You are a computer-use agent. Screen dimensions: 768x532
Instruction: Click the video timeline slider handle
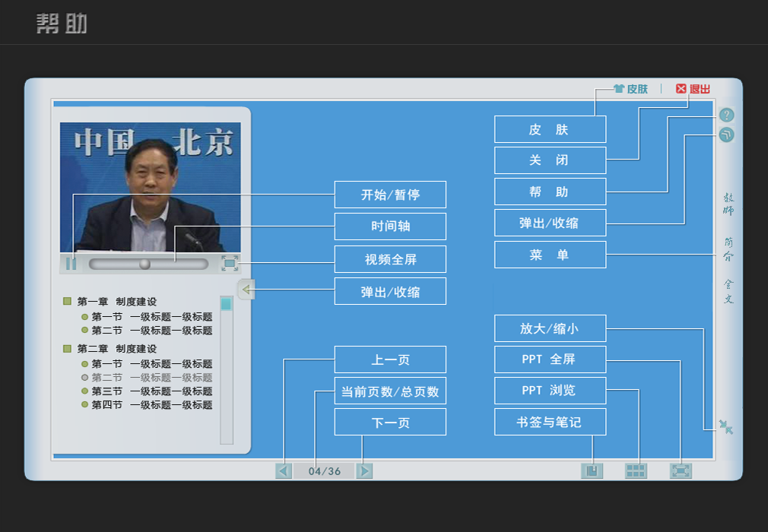tap(144, 264)
